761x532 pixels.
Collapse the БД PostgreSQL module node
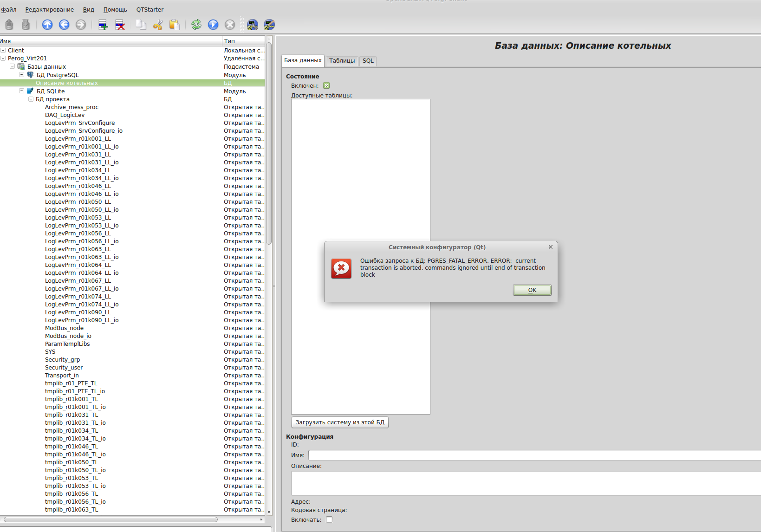(21, 74)
